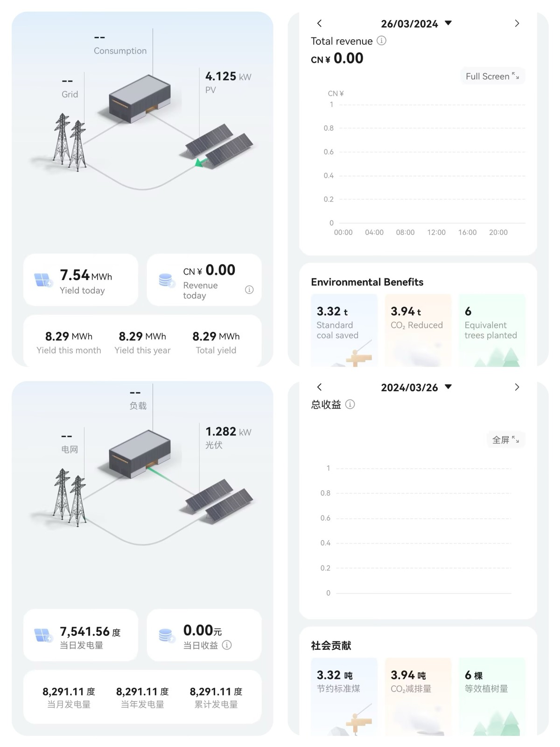The image size is (560, 747).
Task: Select the 当年发电量 value
Action: pos(142,691)
